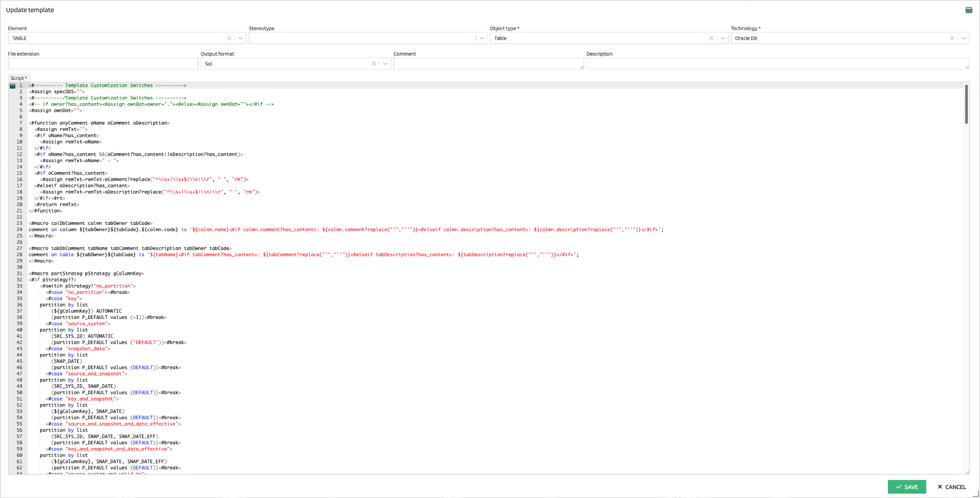This screenshot has height=498, width=980.
Task: Click inside the Description text box
Action: 777,64
